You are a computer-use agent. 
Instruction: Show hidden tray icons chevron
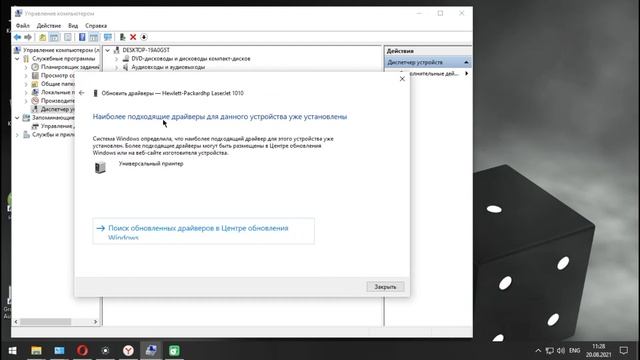538,351
